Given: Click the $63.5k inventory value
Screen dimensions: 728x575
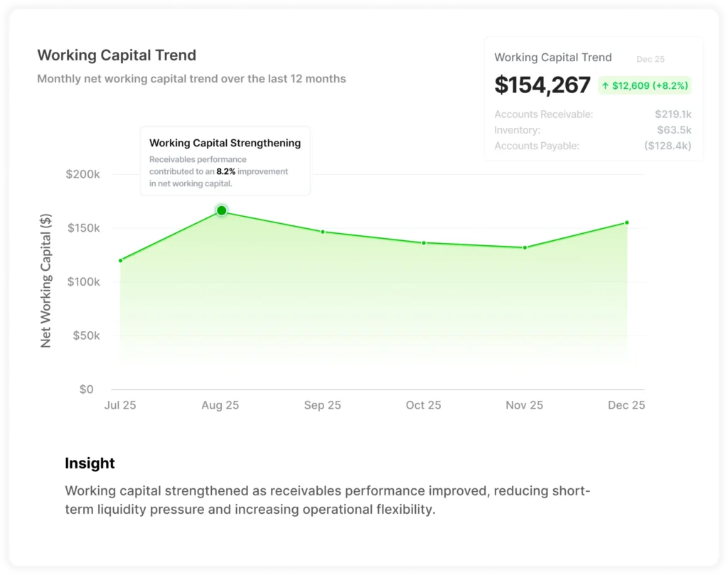Looking at the screenshot, I should [674, 130].
